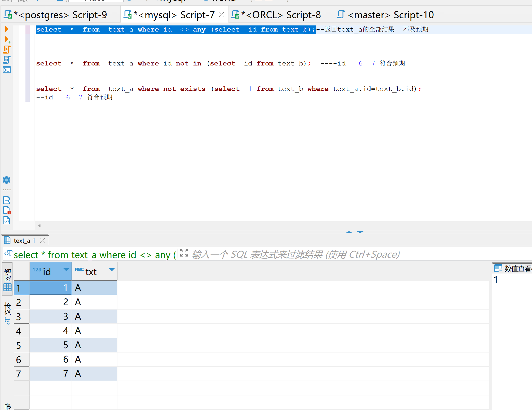This screenshot has height=410, width=532.
Task: Show the execution log icon with the red alert
Action: pyautogui.click(x=7, y=210)
